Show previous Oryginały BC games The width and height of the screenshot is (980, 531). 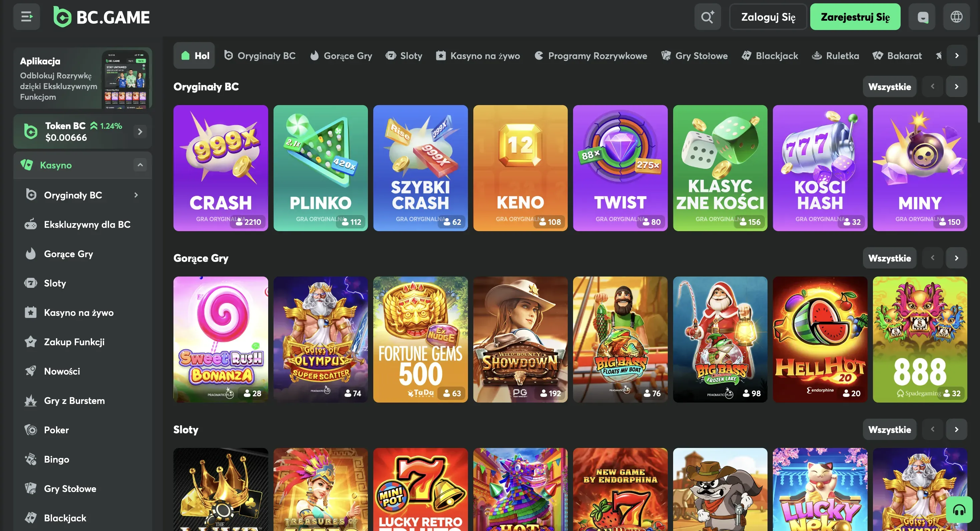(x=932, y=86)
